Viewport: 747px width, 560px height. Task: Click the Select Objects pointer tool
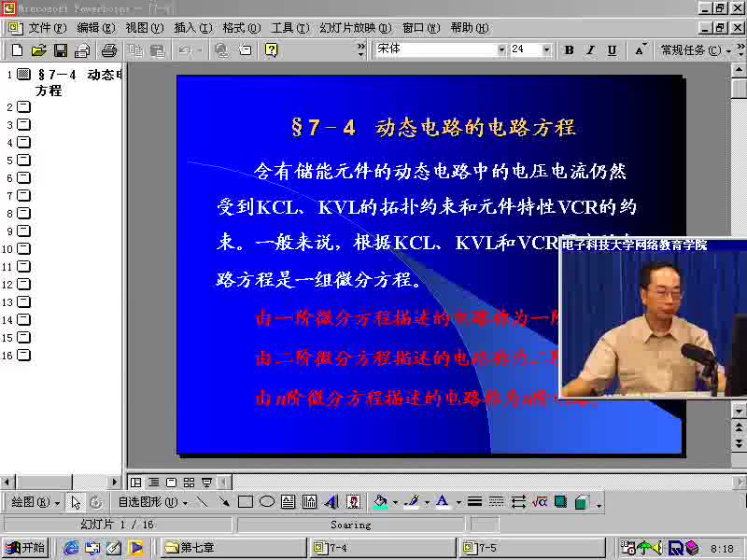click(76, 502)
